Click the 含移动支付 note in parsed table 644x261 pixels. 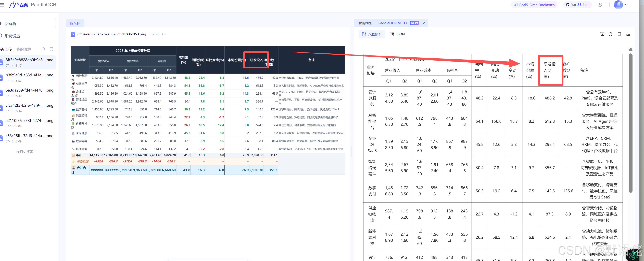(x=600, y=191)
